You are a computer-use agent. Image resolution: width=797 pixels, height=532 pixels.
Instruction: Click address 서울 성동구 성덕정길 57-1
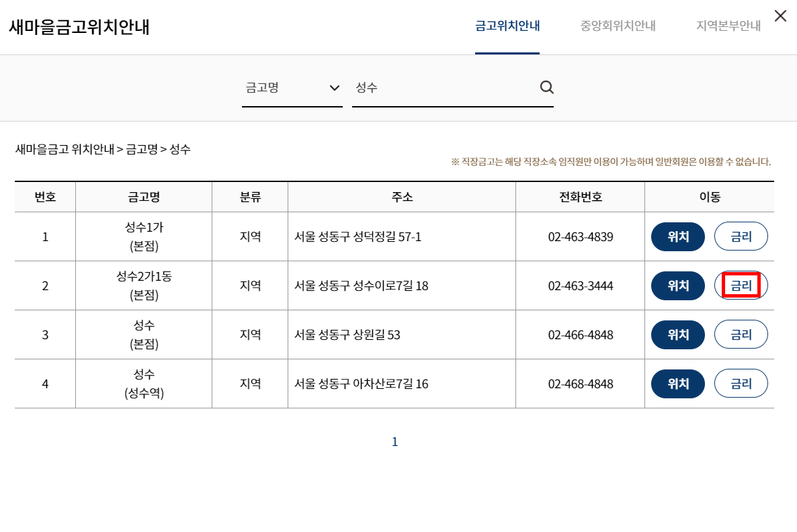[x=358, y=237]
